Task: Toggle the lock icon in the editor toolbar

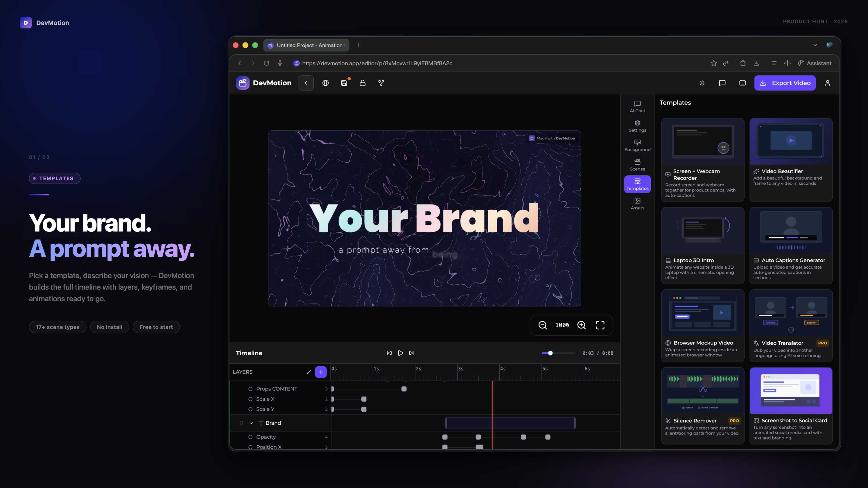Action: pos(363,83)
